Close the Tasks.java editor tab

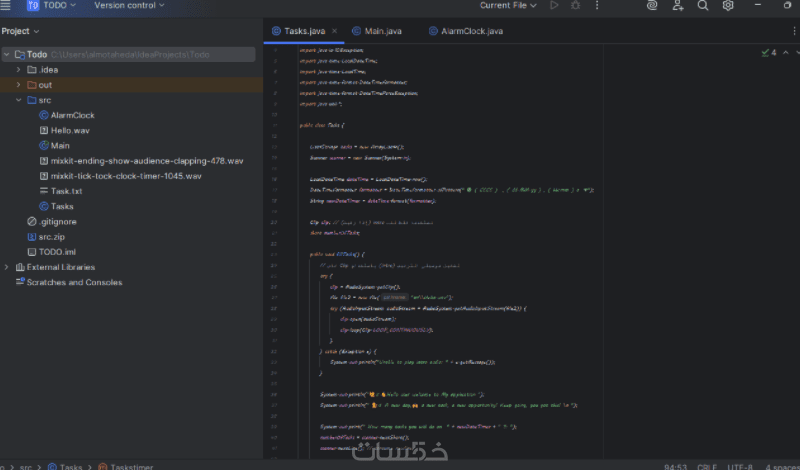click(x=334, y=31)
